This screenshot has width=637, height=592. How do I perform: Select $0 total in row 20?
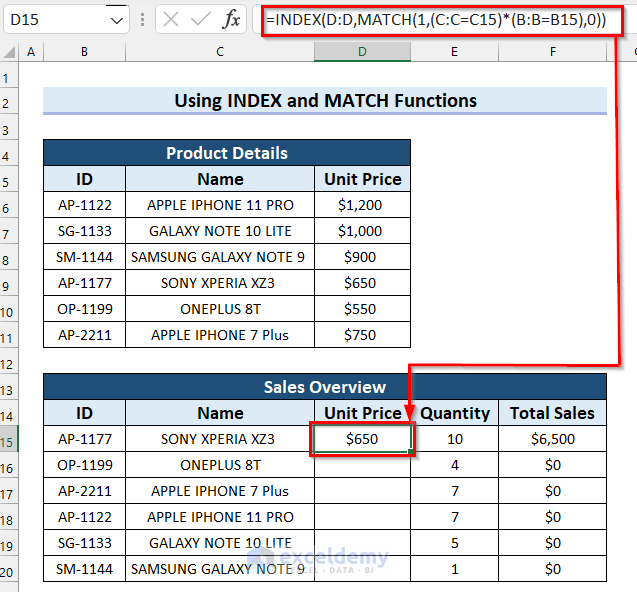pos(552,569)
